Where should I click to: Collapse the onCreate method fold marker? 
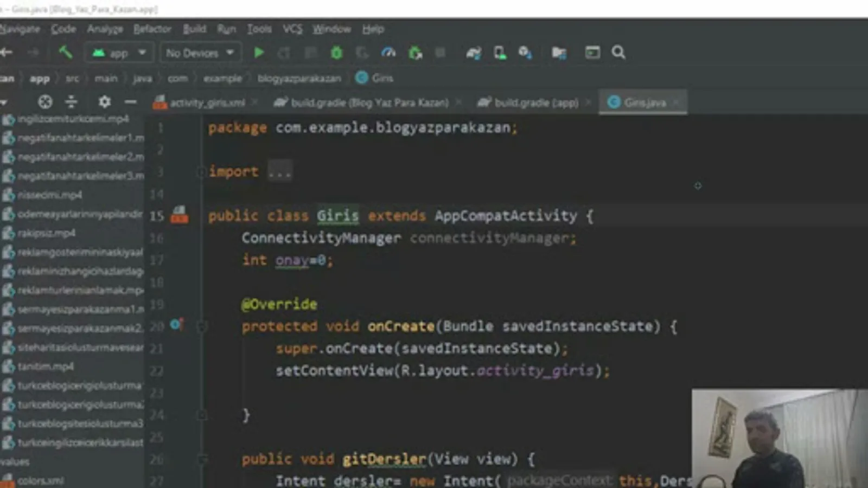pos(201,326)
